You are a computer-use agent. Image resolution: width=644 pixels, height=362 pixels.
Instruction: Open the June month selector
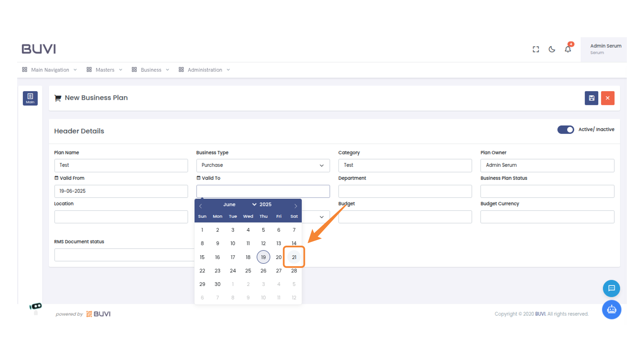[x=229, y=204]
